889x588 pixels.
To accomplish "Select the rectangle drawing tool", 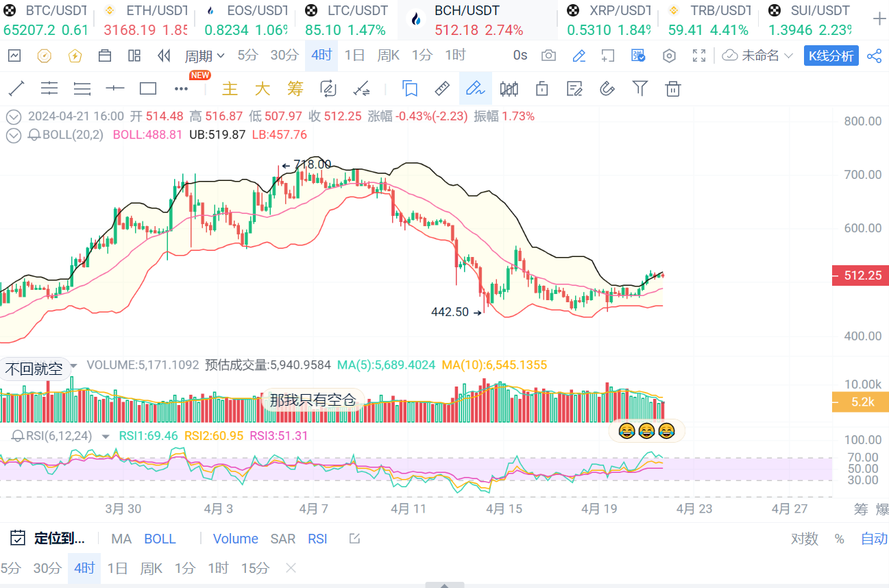I will point(148,88).
